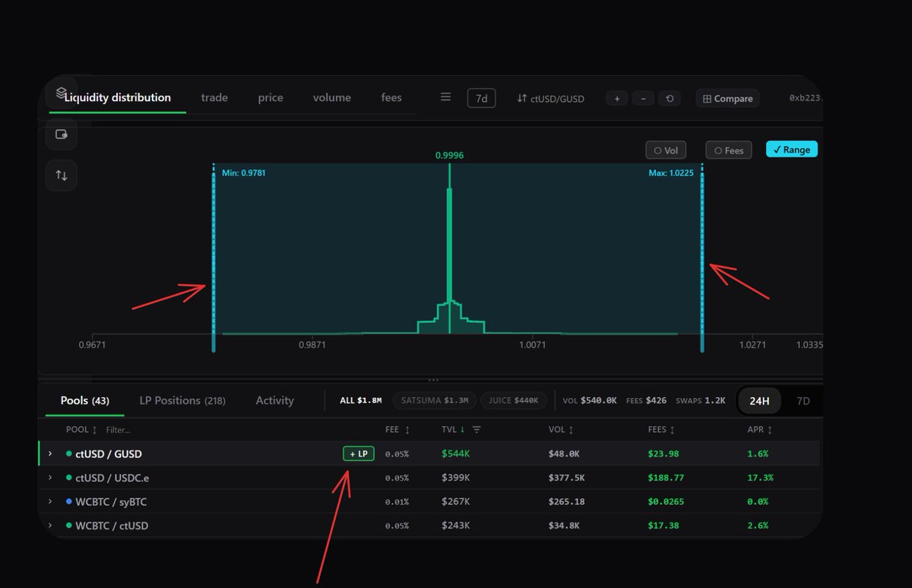This screenshot has height=588, width=912.
Task: Sort by POOL column arrows
Action: (94, 430)
